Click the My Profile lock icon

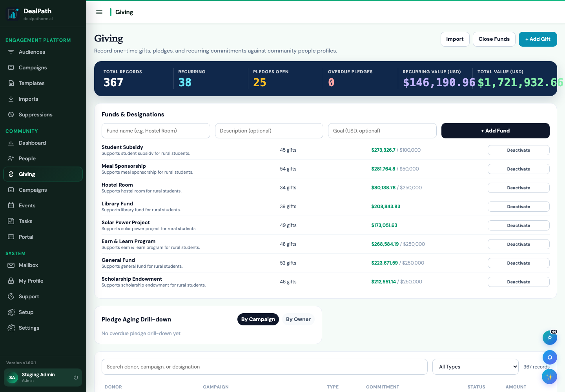tap(11, 281)
